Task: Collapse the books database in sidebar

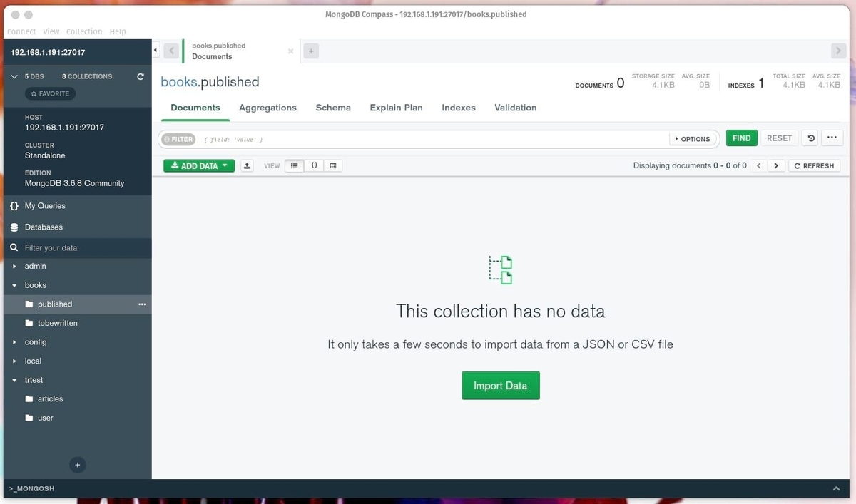Action: (15, 284)
